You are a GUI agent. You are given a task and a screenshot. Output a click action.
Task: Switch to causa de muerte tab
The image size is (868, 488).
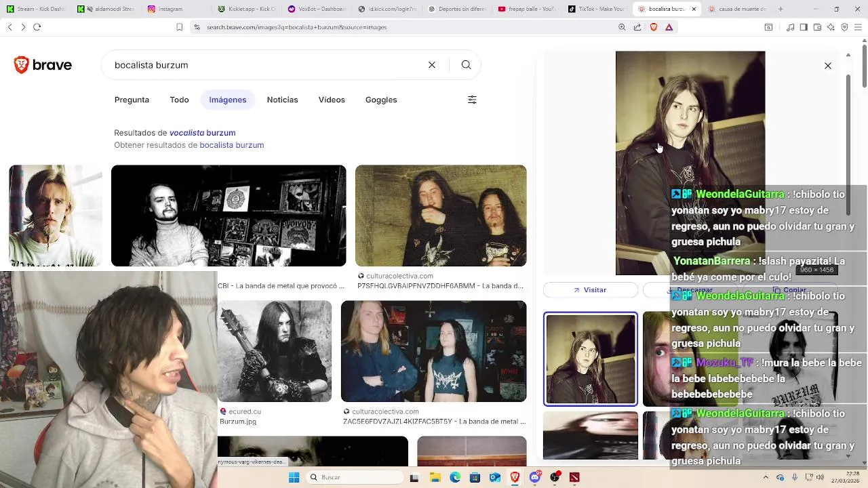click(x=737, y=9)
